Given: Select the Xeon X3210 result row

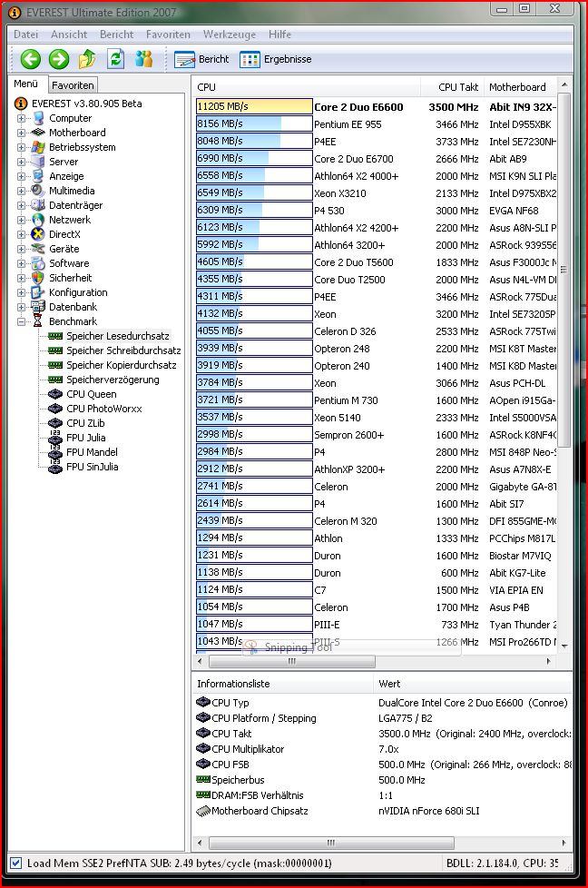Looking at the screenshot, I should click(x=377, y=193).
